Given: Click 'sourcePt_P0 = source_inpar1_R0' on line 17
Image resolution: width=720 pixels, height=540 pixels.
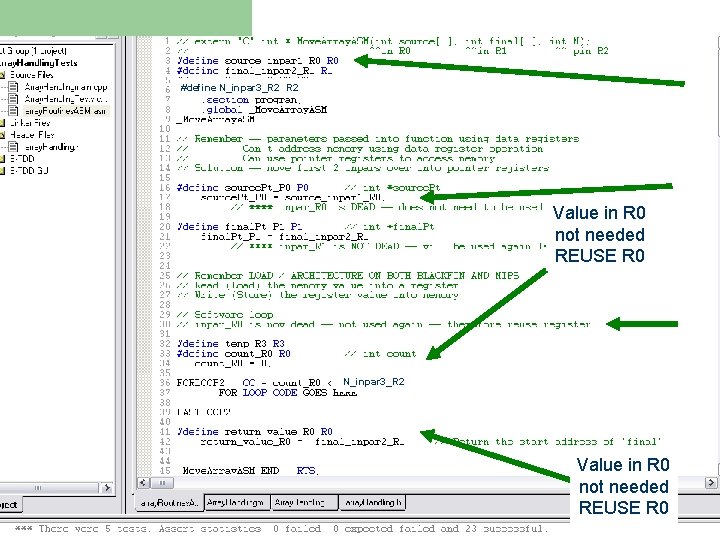Looking at the screenshot, I should (292, 197).
